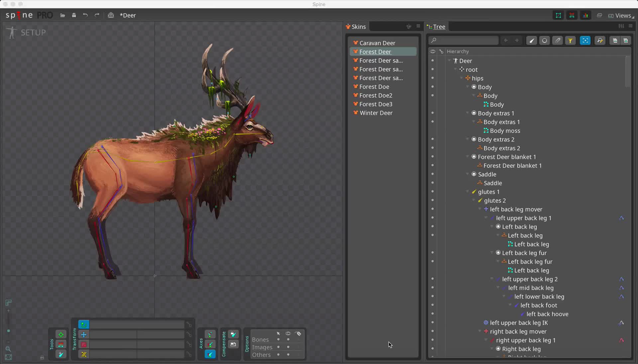Click the fit-to-view icon in viewport corner
This screenshot has height=364, width=638.
8,357
